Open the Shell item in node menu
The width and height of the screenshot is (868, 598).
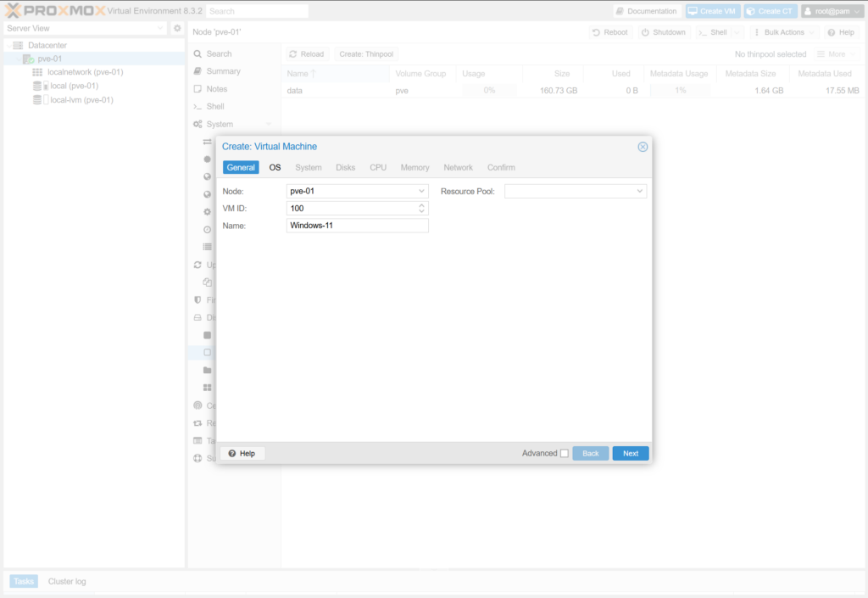(214, 107)
